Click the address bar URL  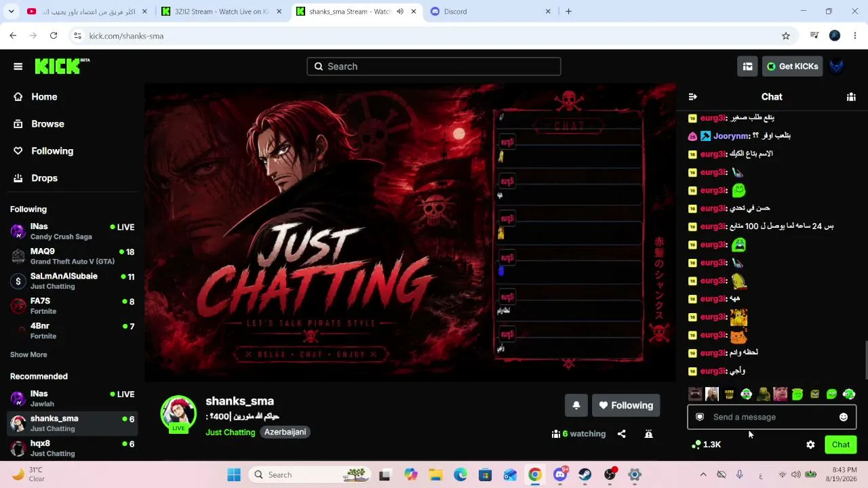[x=126, y=36]
